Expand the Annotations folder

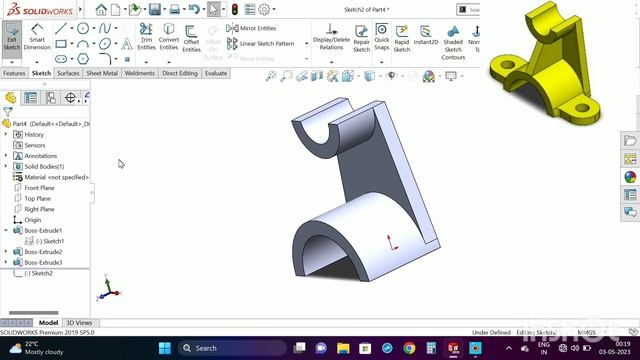click(x=6, y=156)
